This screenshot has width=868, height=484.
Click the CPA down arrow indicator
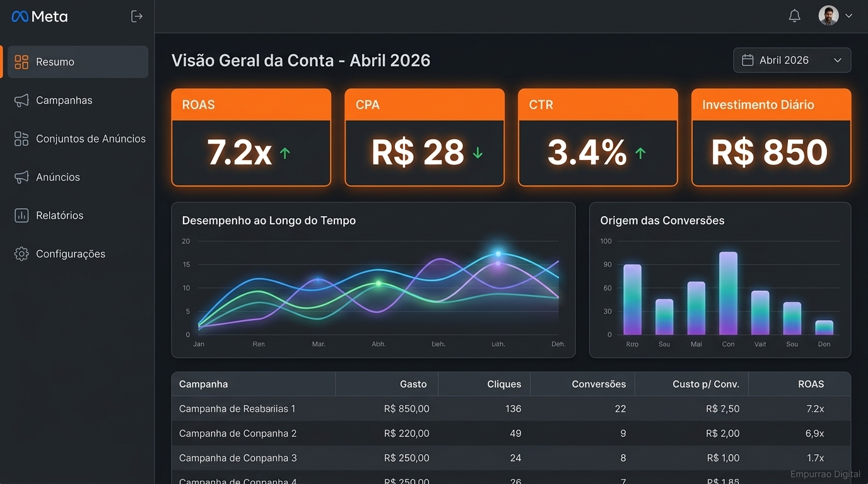[478, 153]
